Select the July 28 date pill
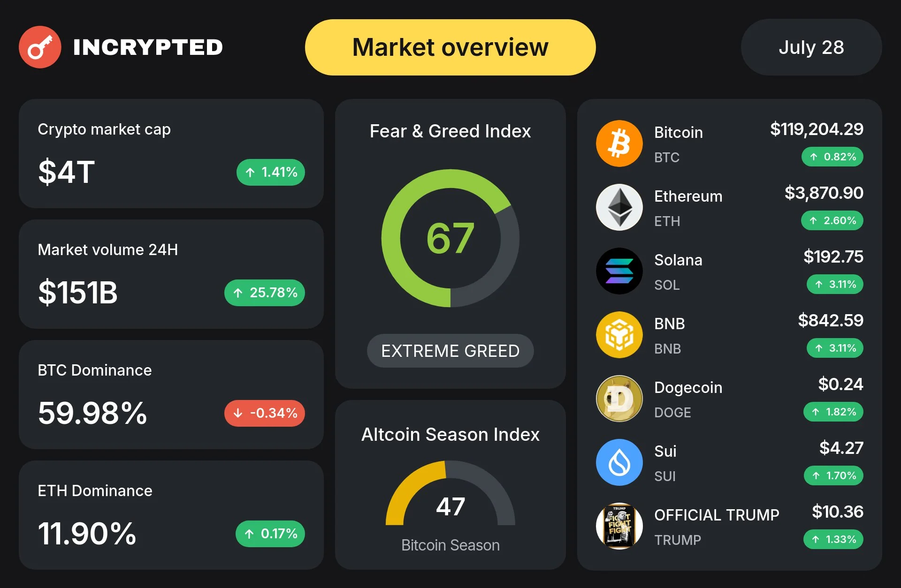Image resolution: width=901 pixels, height=588 pixels. (x=811, y=47)
